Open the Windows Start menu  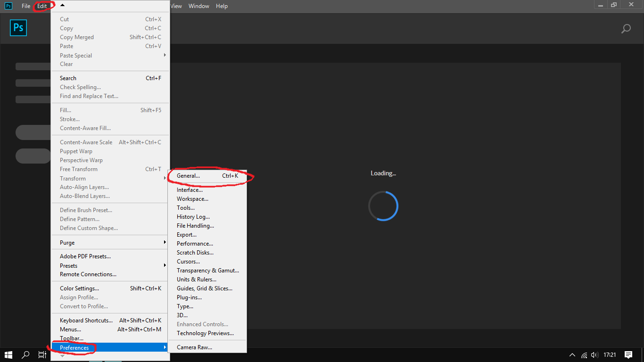(x=8, y=355)
